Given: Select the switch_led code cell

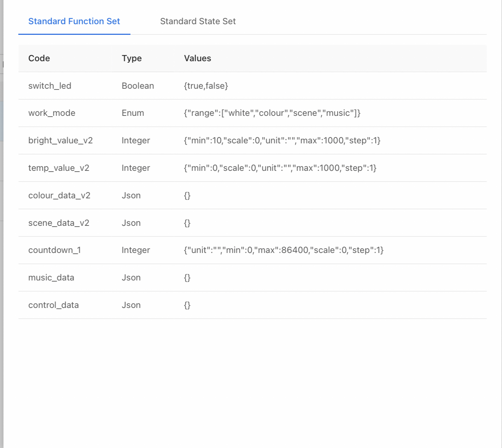Looking at the screenshot, I should coord(50,86).
